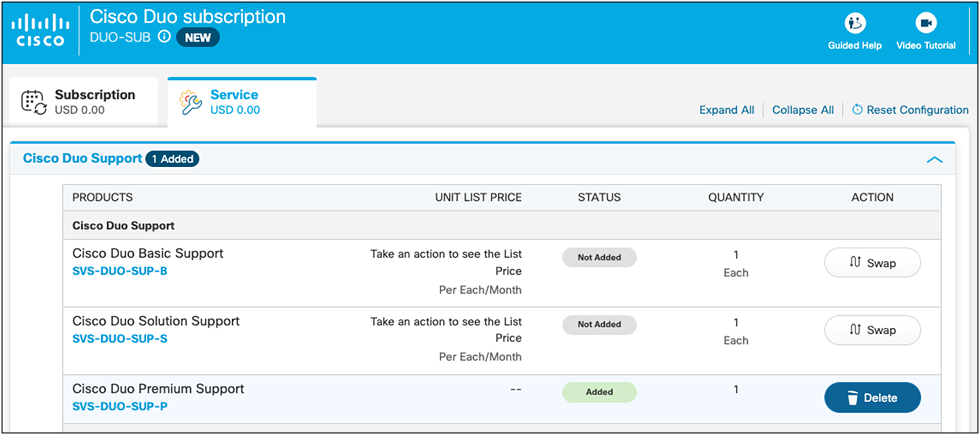Click 'Cisco Duo Basic Support' product name
This screenshot has height=435, width=980.
(147, 253)
